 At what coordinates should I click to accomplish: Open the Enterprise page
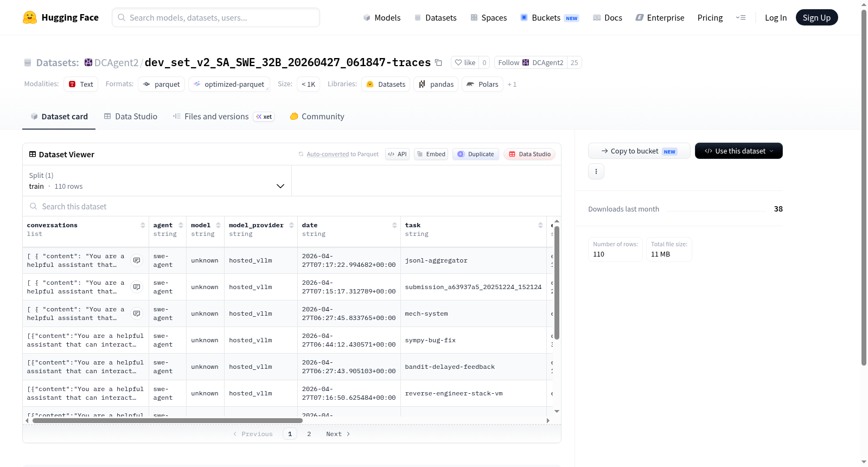tap(660, 18)
